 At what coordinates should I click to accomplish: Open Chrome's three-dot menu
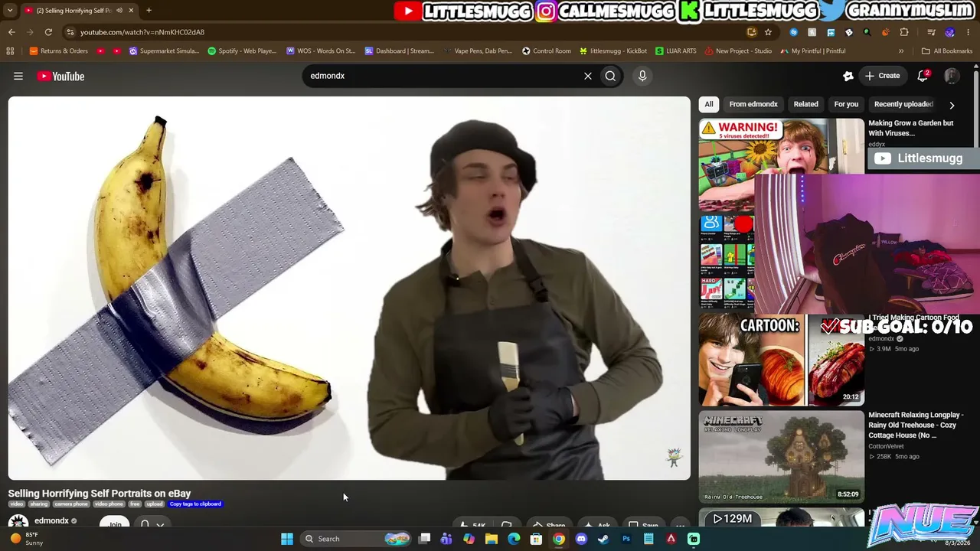point(968,32)
